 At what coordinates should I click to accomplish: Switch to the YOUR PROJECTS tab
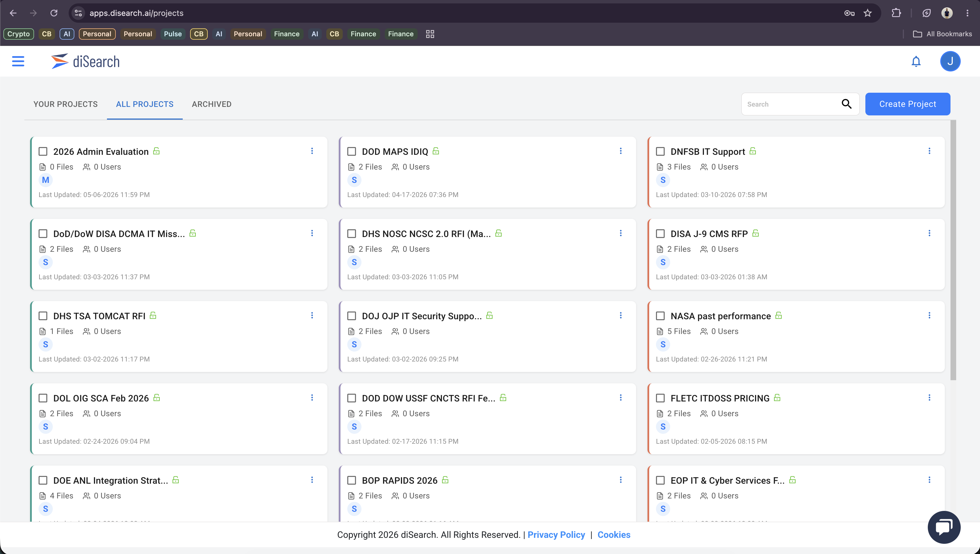click(66, 104)
